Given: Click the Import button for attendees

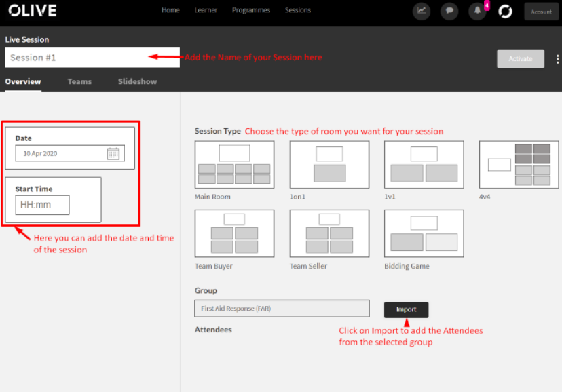Looking at the screenshot, I should point(406,310).
